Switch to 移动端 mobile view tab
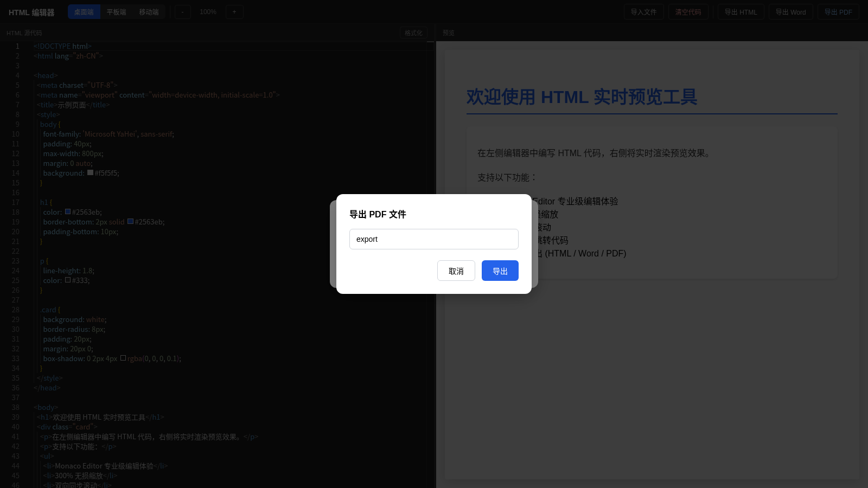 pyautogui.click(x=149, y=12)
